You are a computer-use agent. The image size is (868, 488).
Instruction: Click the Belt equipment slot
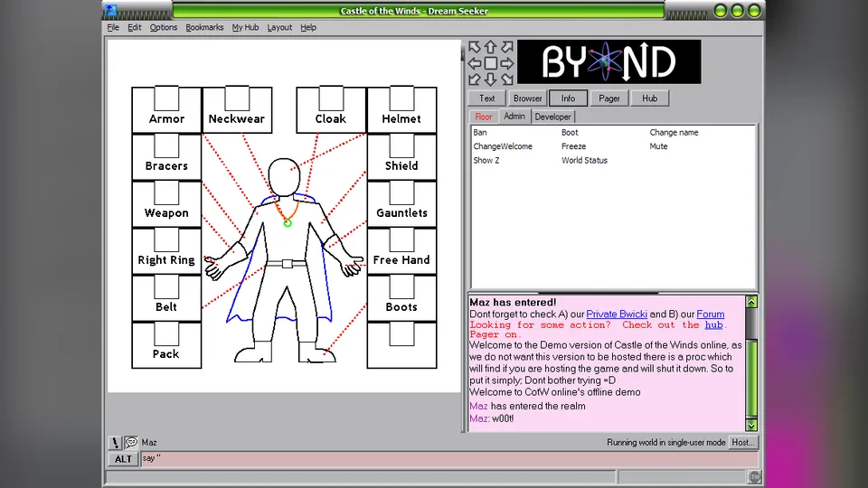(x=166, y=298)
